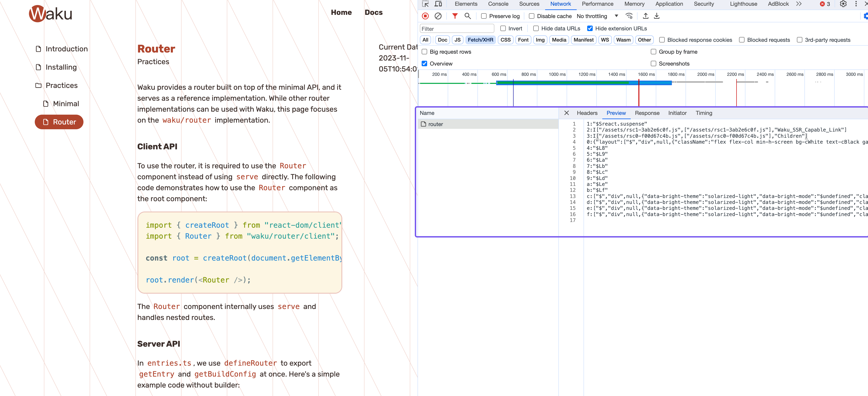Uncheck Hide extension URLs

(590, 29)
